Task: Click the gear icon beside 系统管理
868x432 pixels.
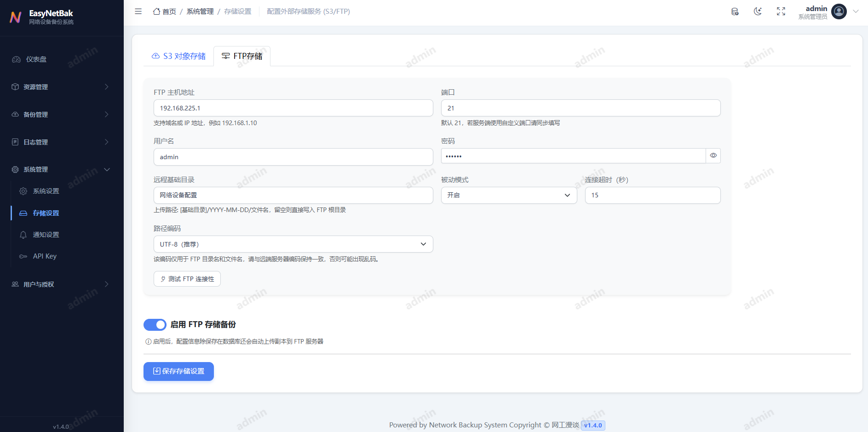Action: tap(15, 169)
